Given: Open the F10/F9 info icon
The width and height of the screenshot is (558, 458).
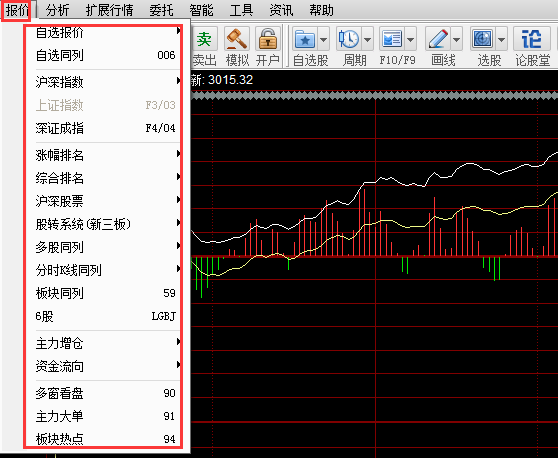Looking at the screenshot, I should (x=391, y=39).
